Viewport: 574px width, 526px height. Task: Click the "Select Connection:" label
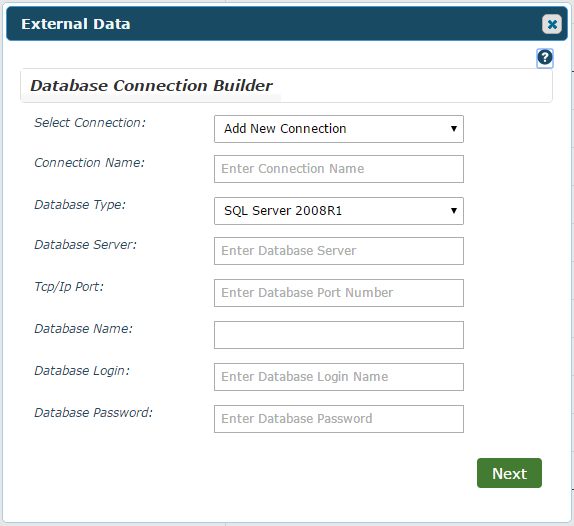point(90,123)
